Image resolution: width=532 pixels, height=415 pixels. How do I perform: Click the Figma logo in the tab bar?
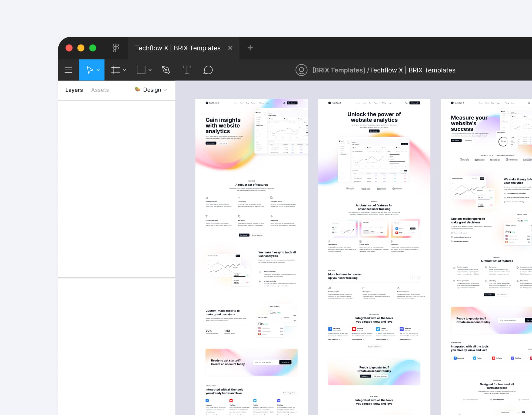tap(116, 48)
